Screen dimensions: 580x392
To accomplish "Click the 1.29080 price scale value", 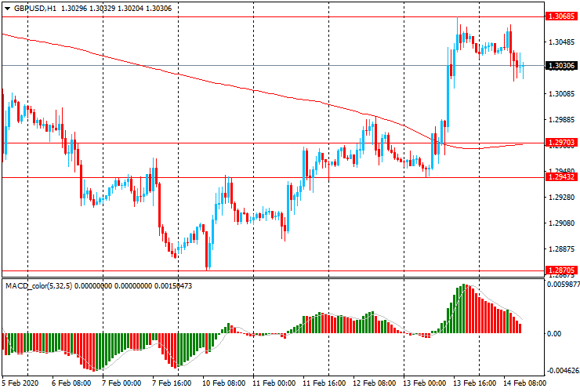I will (x=561, y=223).
